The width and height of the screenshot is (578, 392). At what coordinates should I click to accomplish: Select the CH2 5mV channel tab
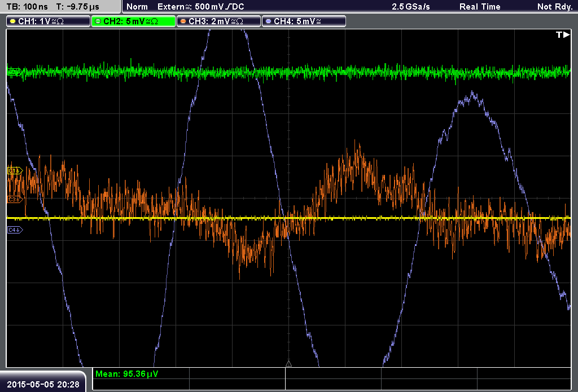[x=133, y=21]
